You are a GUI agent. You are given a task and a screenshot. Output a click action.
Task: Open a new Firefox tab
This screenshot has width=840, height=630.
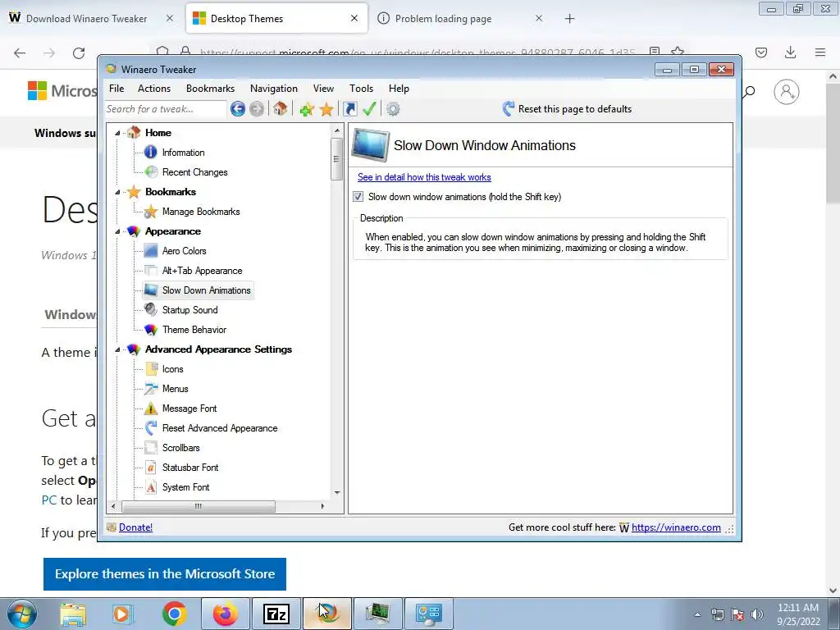pos(569,19)
